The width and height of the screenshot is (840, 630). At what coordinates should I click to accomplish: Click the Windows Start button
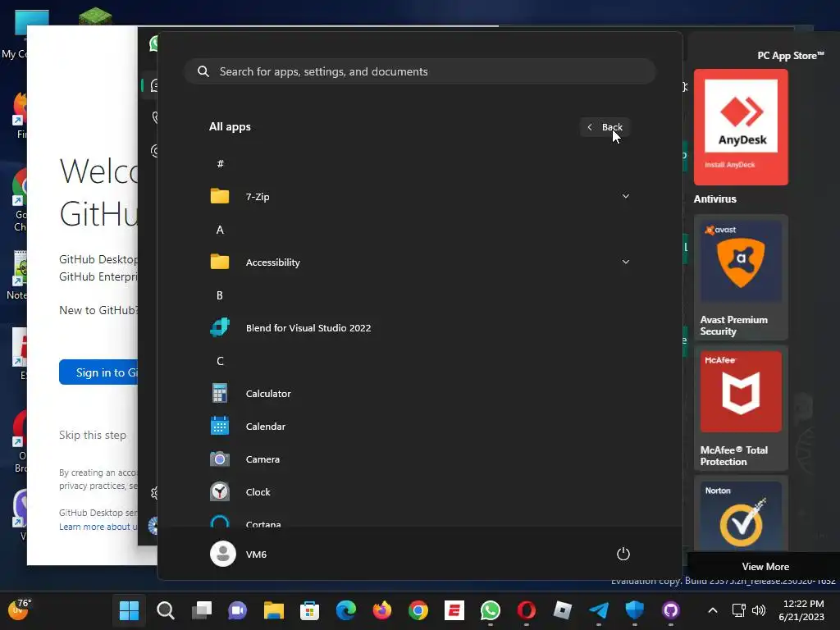[x=129, y=610]
